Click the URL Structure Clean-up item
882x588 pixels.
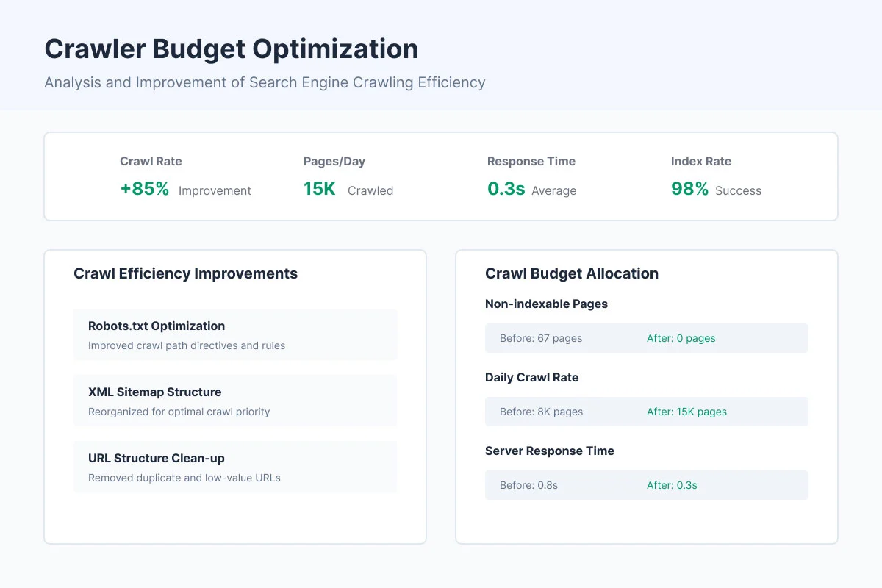[x=235, y=467]
